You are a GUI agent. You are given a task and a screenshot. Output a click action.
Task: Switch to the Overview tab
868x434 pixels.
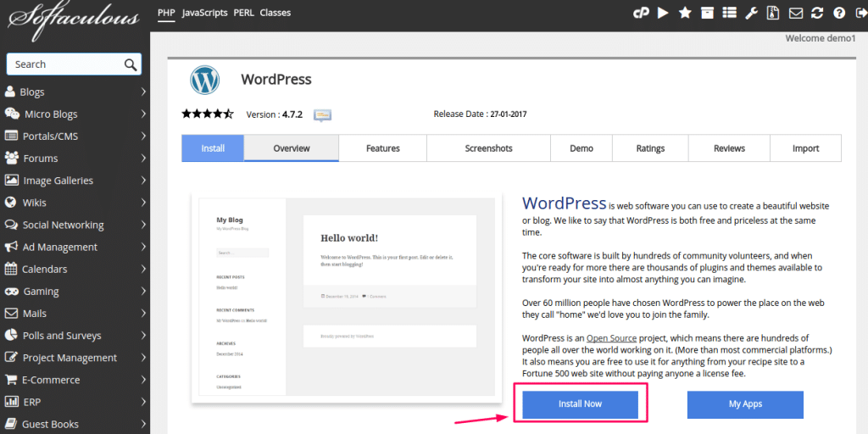(x=292, y=148)
